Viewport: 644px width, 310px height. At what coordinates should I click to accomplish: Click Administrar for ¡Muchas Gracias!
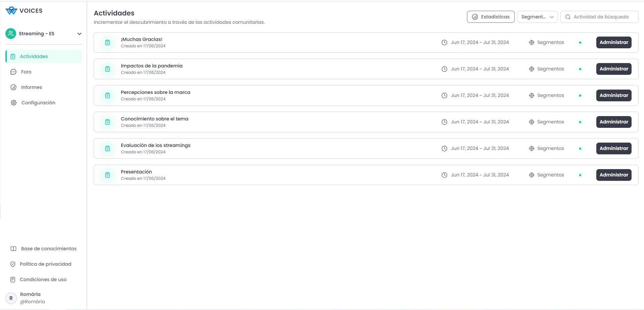click(614, 42)
